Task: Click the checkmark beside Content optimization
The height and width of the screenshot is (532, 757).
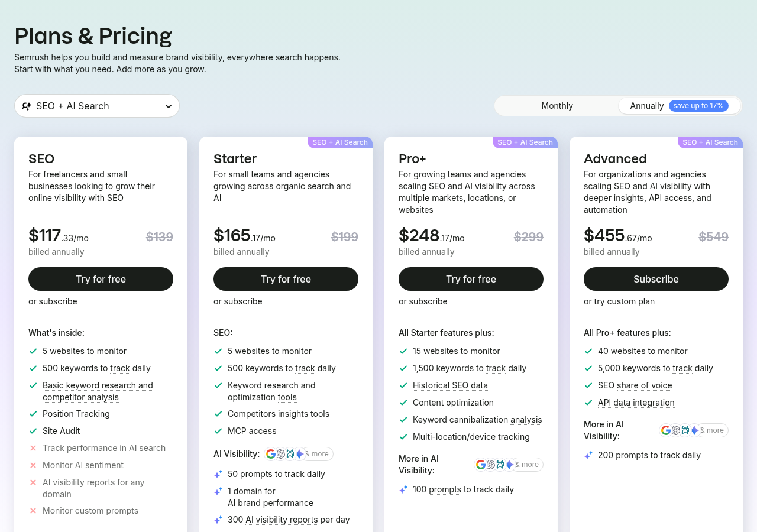Action: (x=403, y=403)
